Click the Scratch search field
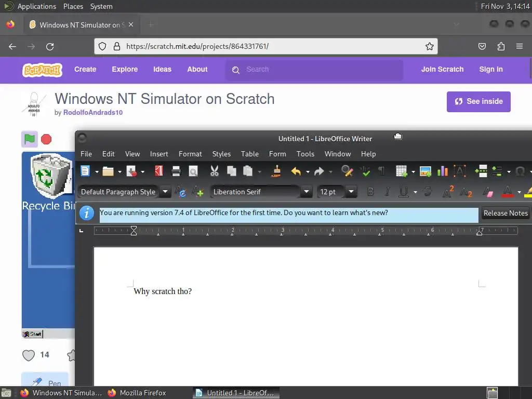Screen dimensions: 532x399 [x=314, y=70]
